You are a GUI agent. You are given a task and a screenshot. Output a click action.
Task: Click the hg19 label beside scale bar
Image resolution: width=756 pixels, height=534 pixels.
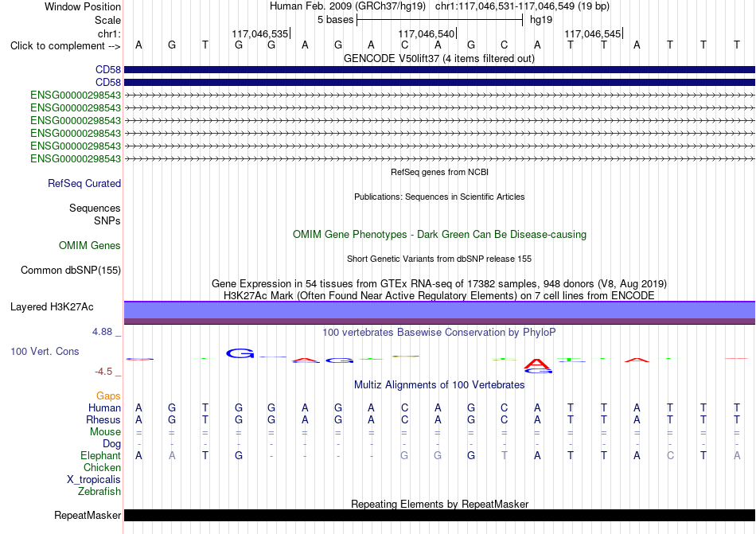coord(541,20)
